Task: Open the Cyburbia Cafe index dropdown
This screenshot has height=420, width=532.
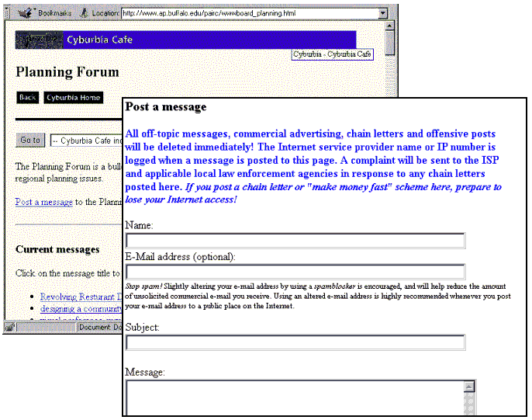Action: coord(87,141)
